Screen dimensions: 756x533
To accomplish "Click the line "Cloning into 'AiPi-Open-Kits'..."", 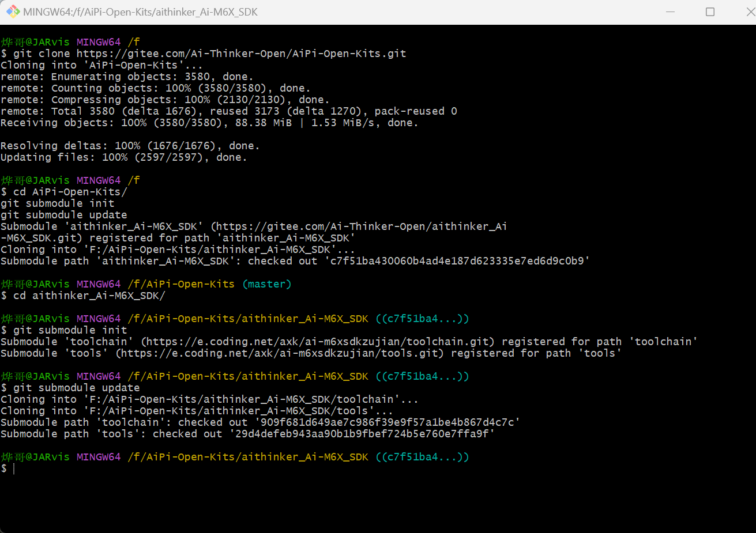I will click(101, 65).
